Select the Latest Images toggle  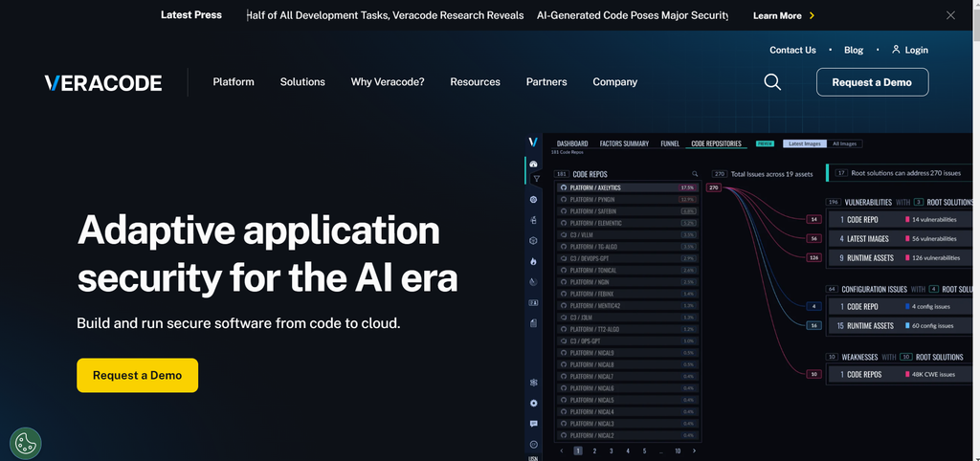coord(804,143)
